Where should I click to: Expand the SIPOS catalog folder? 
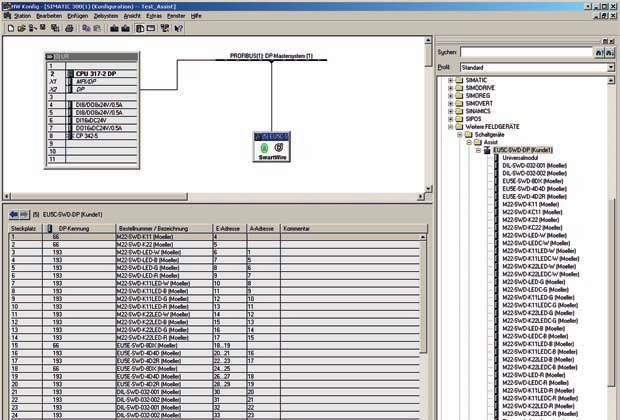450,119
